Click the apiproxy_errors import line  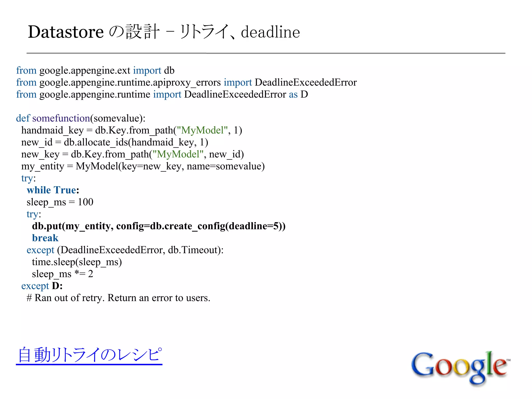(x=186, y=83)
